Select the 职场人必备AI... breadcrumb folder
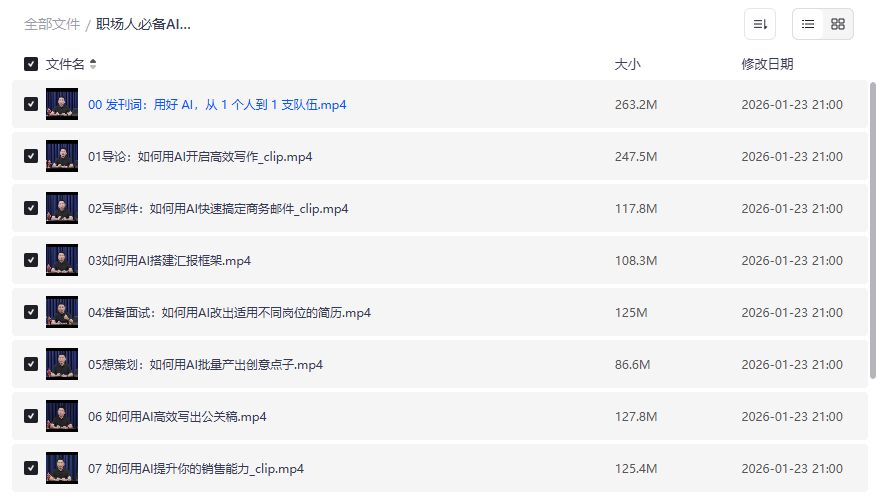 [143, 25]
